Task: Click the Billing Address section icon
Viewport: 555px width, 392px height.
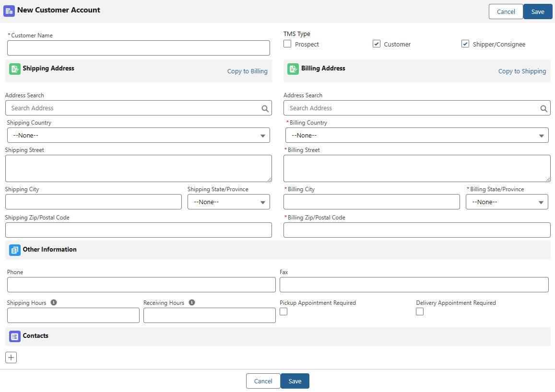Action: [x=293, y=69]
